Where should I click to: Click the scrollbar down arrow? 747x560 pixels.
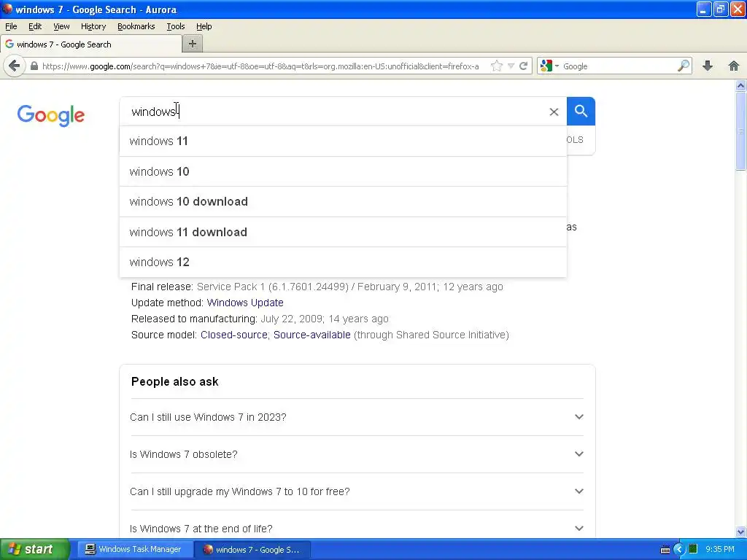click(740, 532)
